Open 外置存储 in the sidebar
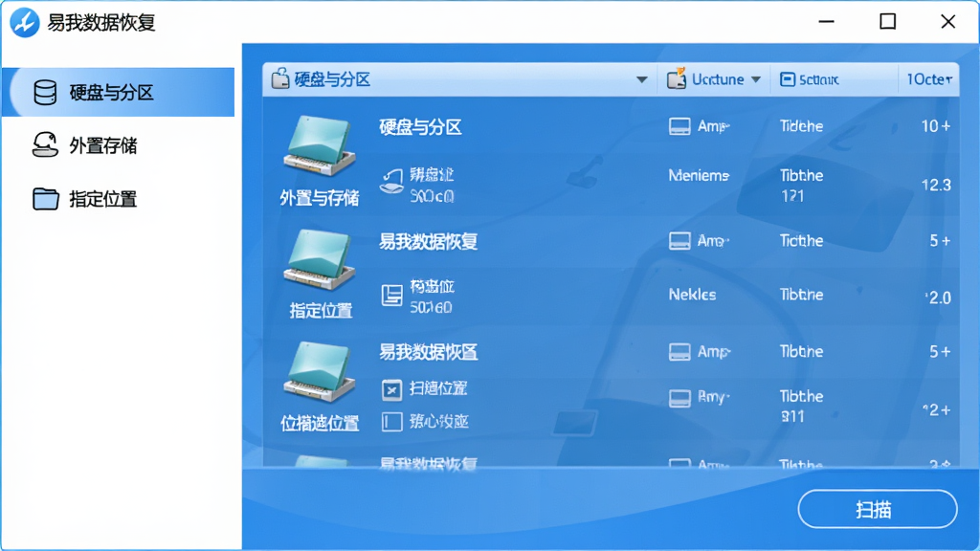The image size is (980, 551). 102,145
